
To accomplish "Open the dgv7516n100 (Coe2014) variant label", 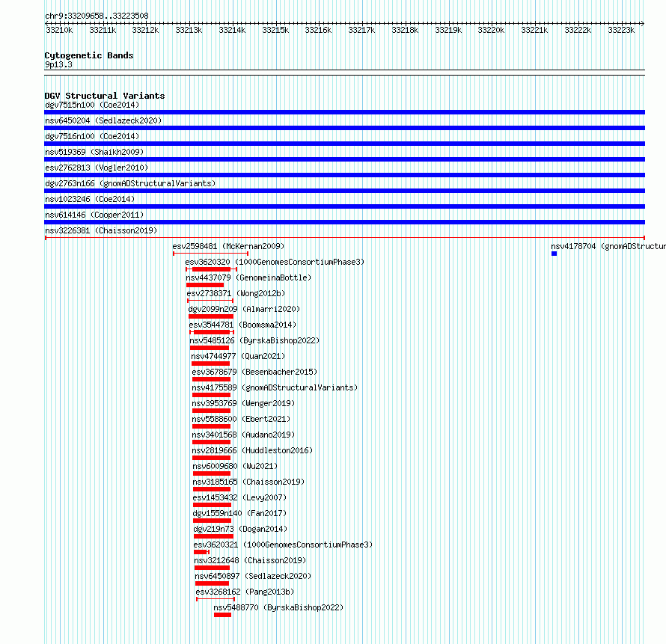I will 92,136.
